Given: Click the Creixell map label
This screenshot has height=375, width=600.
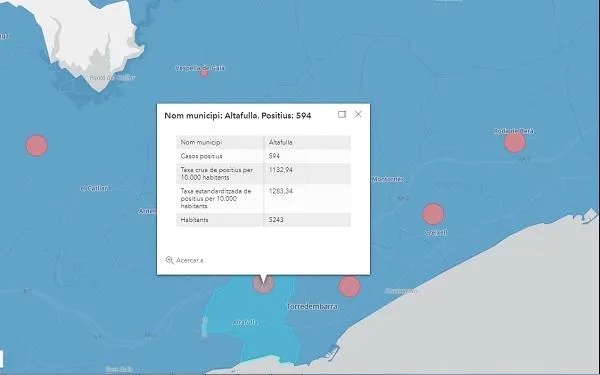Looking at the screenshot, I should pos(436,232).
